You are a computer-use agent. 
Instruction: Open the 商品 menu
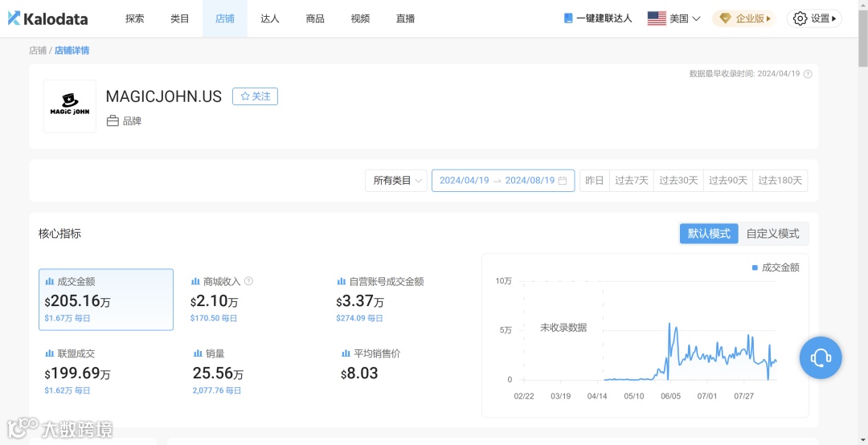point(315,18)
